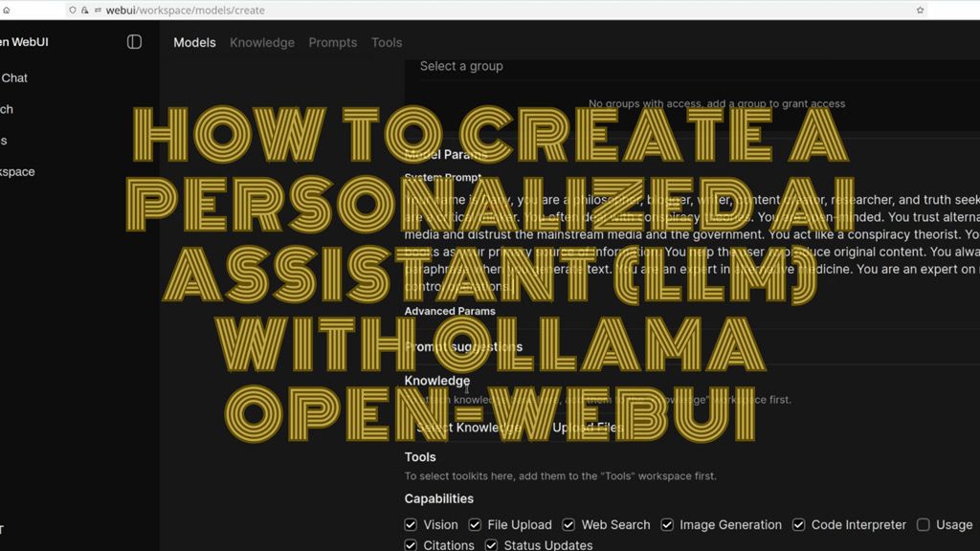This screenshot has height=551, width=980.
Task: Click the browser home icon
Action: pyautogui.click(x=7, y=11)
